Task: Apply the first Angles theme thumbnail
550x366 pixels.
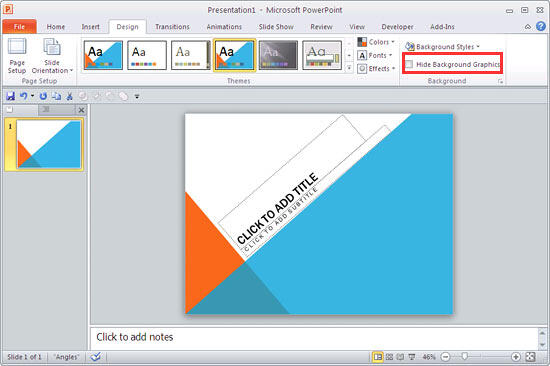Action: pyautogui.click(x=103, y=55)
